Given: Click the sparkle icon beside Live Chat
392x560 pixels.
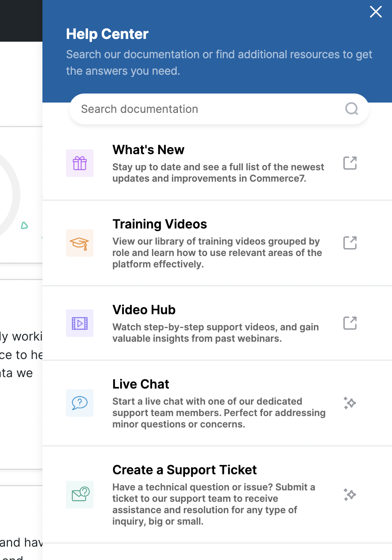Looking at the screenshot, I should click(350, 403).
